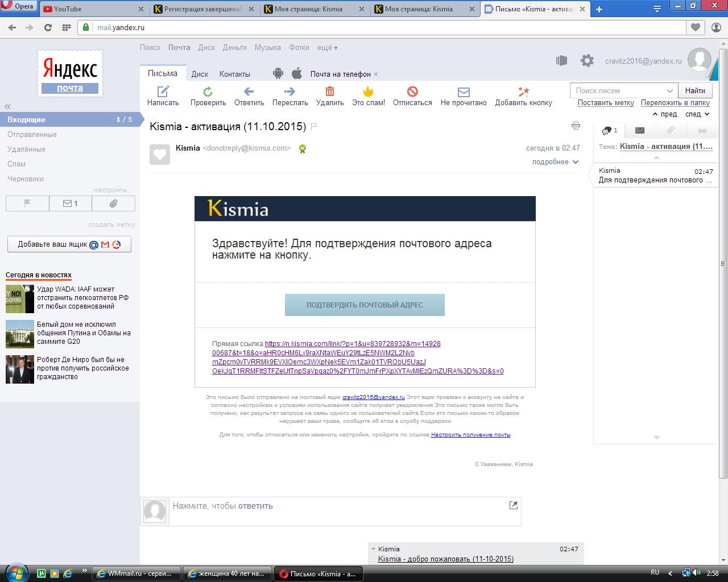Switch to the YouTube browser tab
Image resolution: width=728 pixels, height=582 pixels.
tap(94, 9)
